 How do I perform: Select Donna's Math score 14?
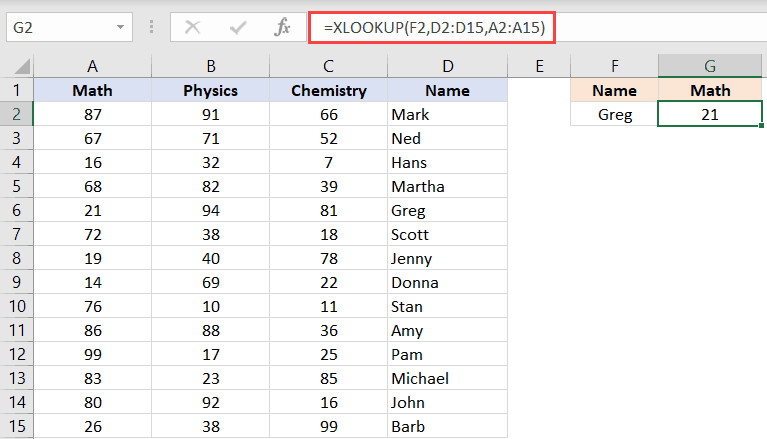[92, 282]
